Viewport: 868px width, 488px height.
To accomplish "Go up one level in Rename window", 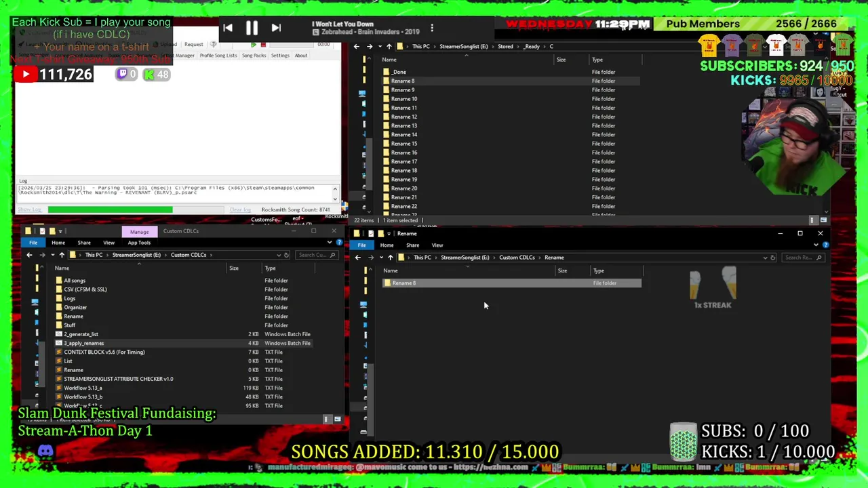I will 391,258.
